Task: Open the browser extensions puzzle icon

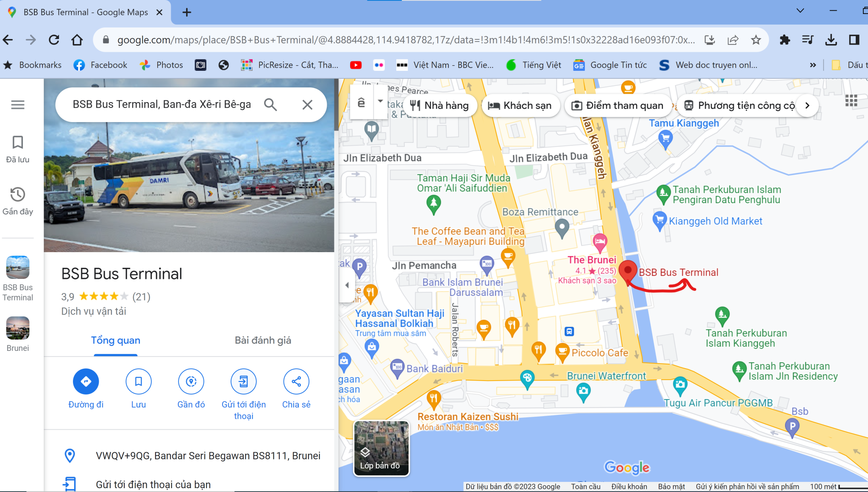Action: coord(785,40)
